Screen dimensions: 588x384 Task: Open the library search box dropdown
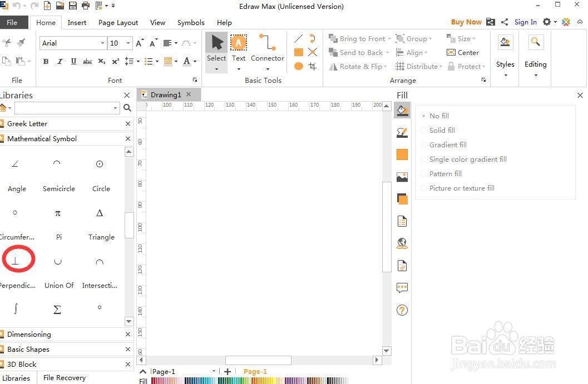[x=115, y=108]
